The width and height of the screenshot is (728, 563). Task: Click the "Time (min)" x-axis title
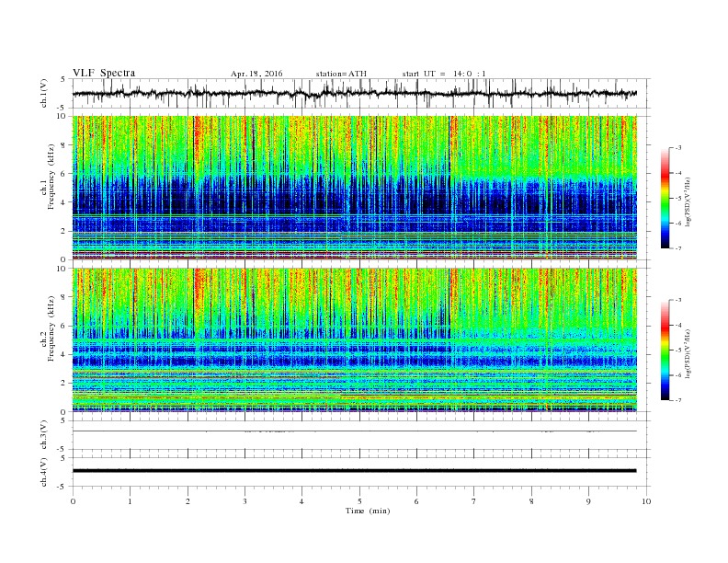(368, 511)
